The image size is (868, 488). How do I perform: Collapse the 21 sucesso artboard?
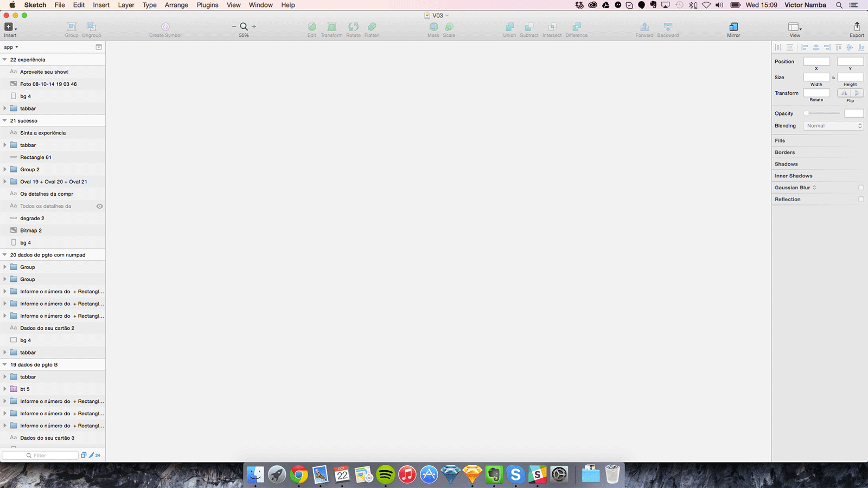coord(5,120)
